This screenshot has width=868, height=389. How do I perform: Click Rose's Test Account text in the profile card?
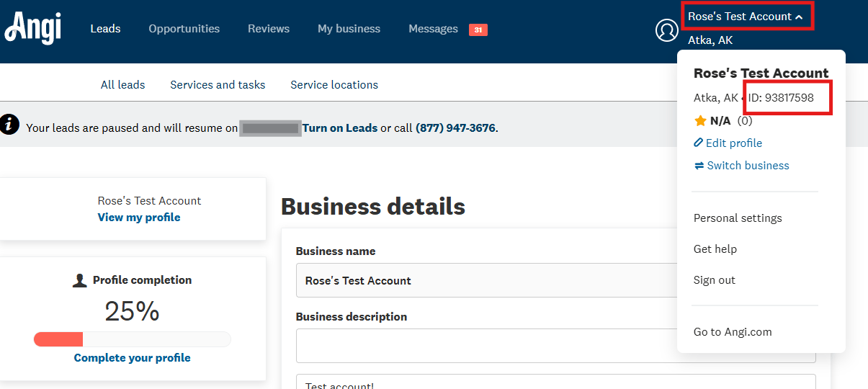tap(149, 200)
